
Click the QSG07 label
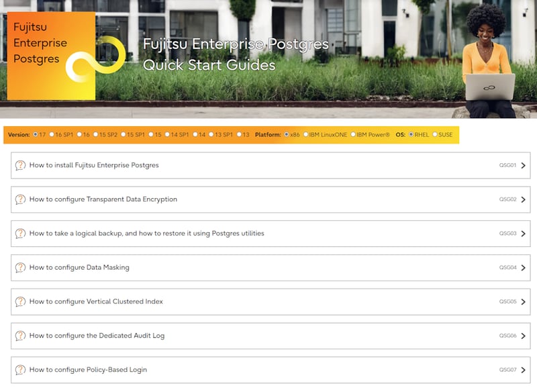pyautogui.click(x=507, y=369)
